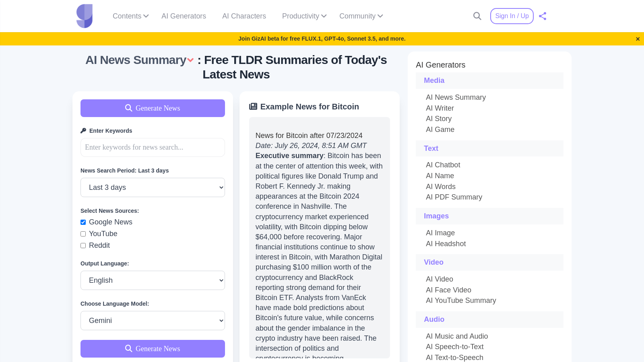Click the keywords search input field
Image resolution: width=644 pixels, height=362 pixels.
[x=153, y=147]
